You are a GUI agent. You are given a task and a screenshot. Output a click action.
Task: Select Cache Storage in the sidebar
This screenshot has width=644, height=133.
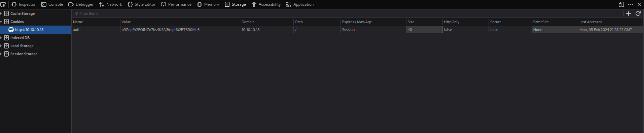tap(23, 13)
